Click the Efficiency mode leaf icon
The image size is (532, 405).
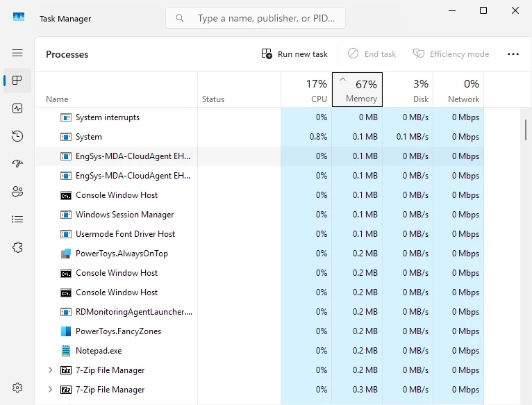[419, 53]
